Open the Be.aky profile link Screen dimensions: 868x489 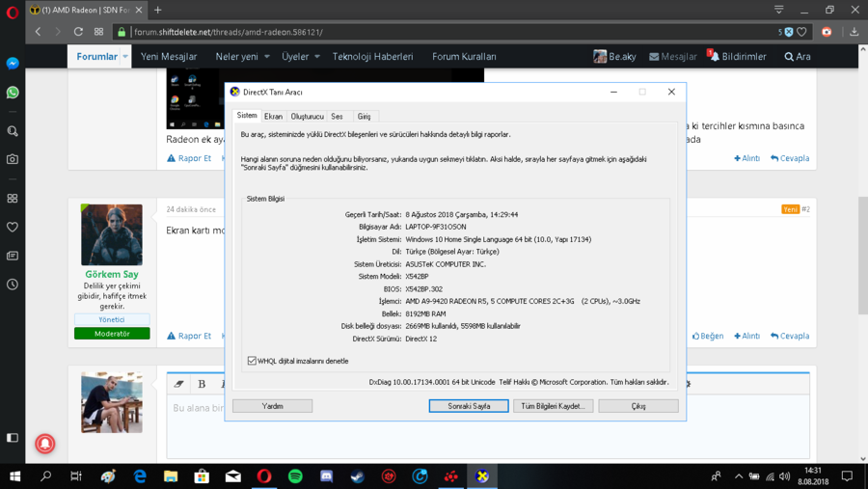click(x=614, y=57)
